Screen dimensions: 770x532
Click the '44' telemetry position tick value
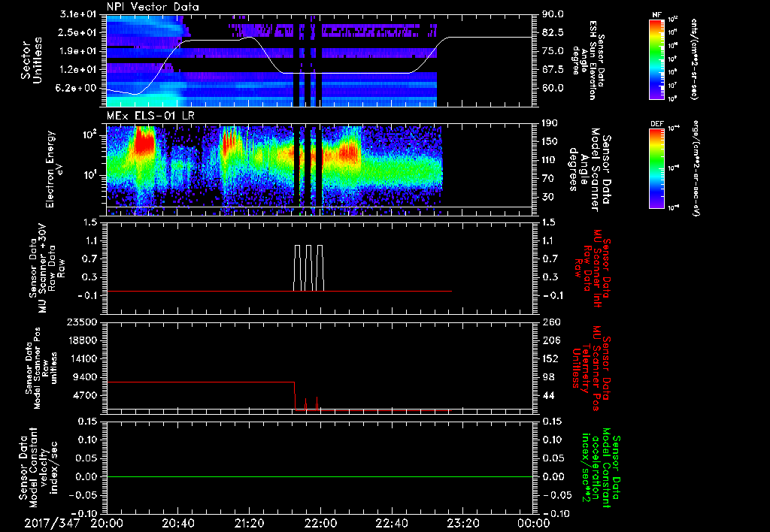click(547, 395)
